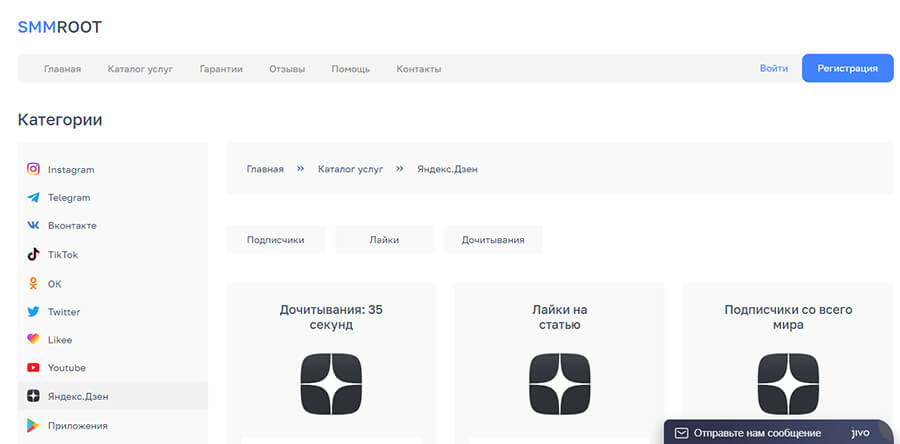Screen dimensions: 900x444
Task: Click the Главная breadcrumb link
Action: [265, 169]
